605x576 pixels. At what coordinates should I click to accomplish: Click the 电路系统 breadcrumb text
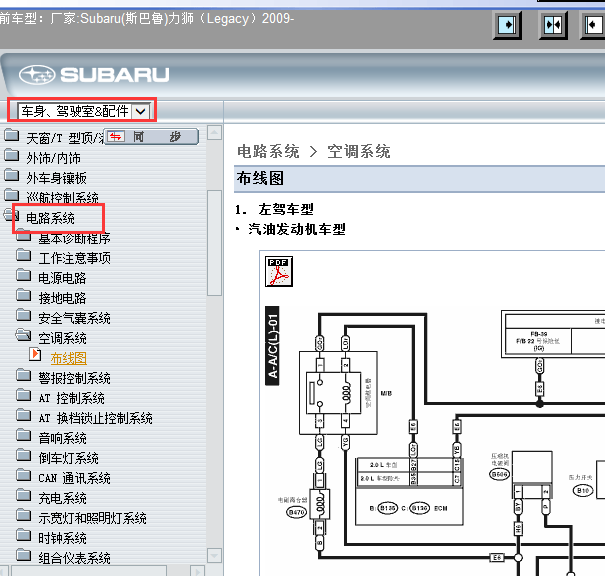point(268,152)
